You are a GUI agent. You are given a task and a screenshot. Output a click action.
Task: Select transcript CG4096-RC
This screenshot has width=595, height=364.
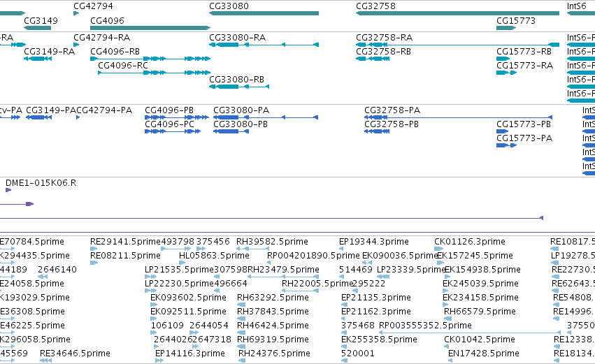click(x=123, y=66)
